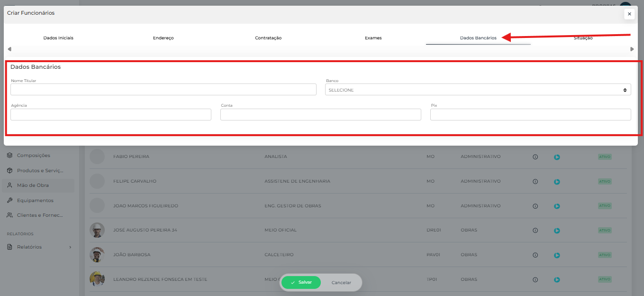The image size is (644, 296).
Task: Click the Clientes e Fornecedores people icon
Action: click(x=9, y=215)
